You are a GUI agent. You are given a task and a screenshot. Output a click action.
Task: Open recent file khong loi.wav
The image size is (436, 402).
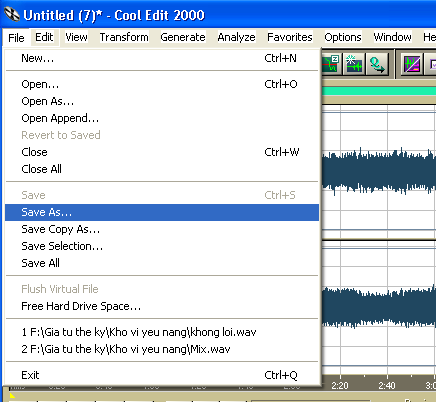[x=162, y=332]
